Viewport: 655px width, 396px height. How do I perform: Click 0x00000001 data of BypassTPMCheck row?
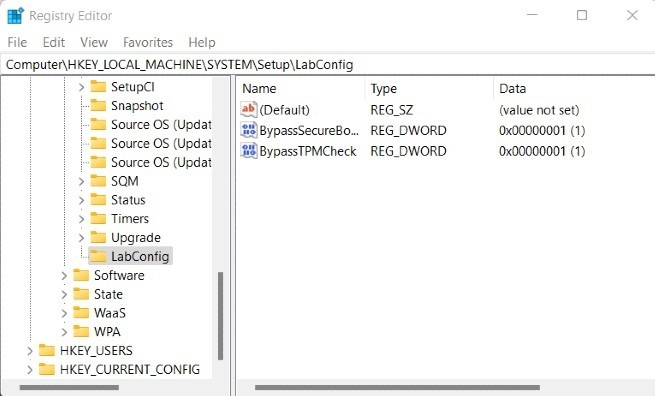tap(542, 151)
